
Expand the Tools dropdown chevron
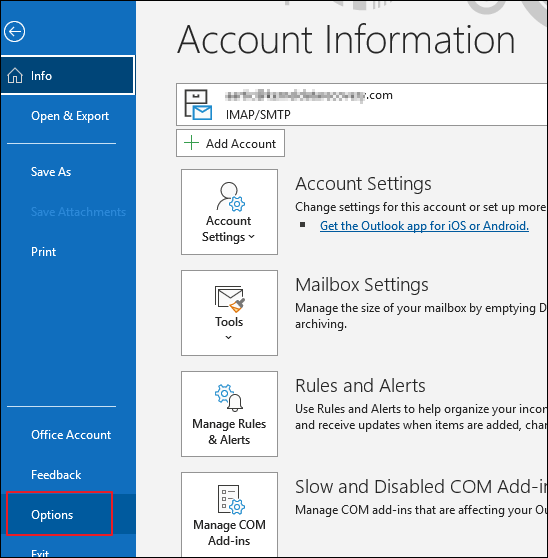point(228,337)
